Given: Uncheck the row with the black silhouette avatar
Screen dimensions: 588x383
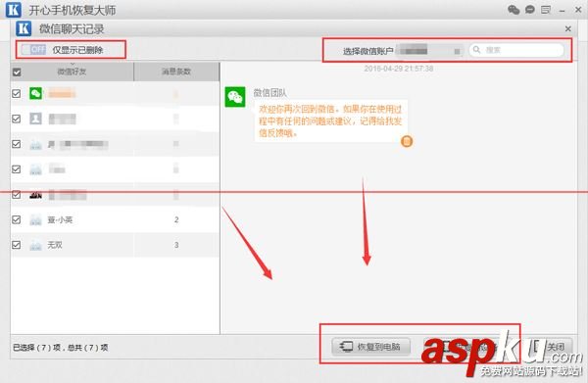Looking at the screenshot, I should click(x=16, y=195).
